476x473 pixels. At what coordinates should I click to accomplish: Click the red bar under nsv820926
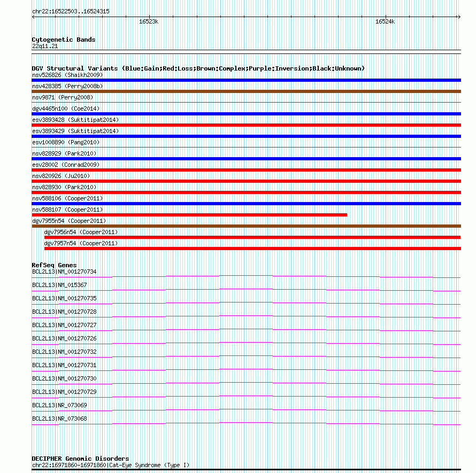click(246, 181)
